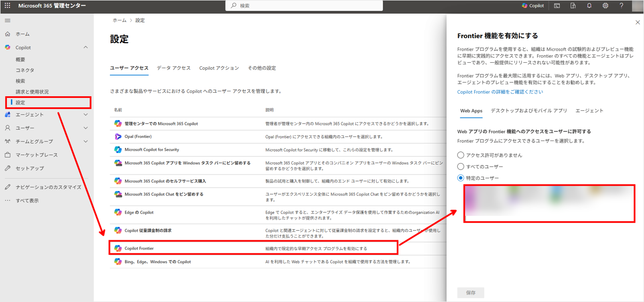The height and width of the screenshot is (302, 644).
Task: Select 特定のユーザー radio option
Action: tap(461, 178)
